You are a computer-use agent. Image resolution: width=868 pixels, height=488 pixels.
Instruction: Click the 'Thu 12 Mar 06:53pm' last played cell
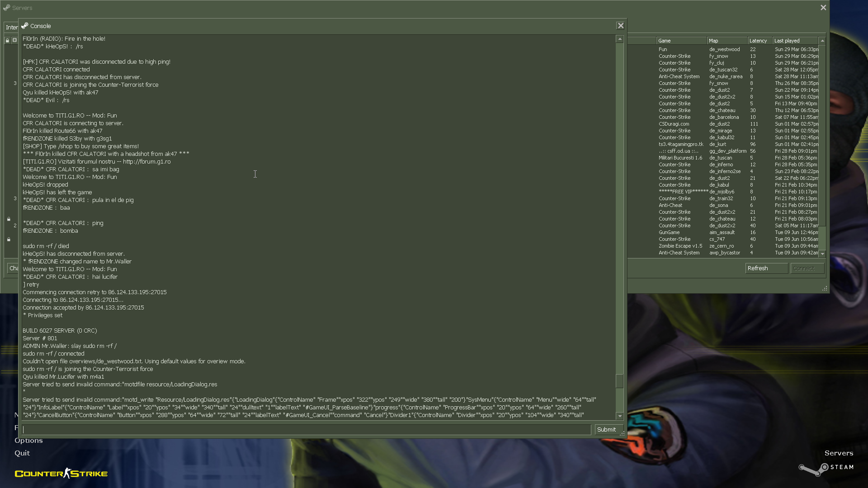point(796,111)
